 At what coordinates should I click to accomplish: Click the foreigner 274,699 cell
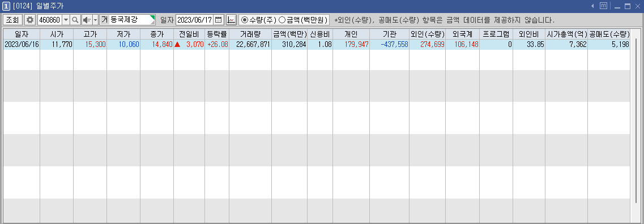click(427, 44)
